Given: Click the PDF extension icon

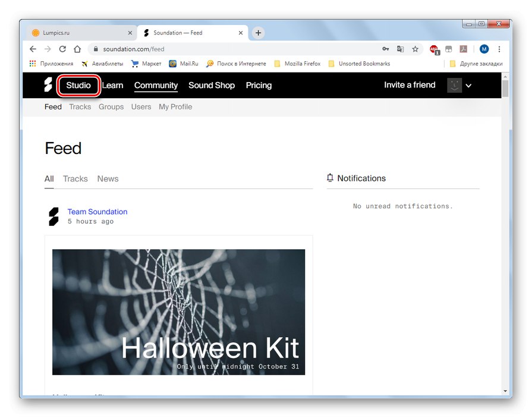Looking at the screenshot, I should click(x=464, y=49).
